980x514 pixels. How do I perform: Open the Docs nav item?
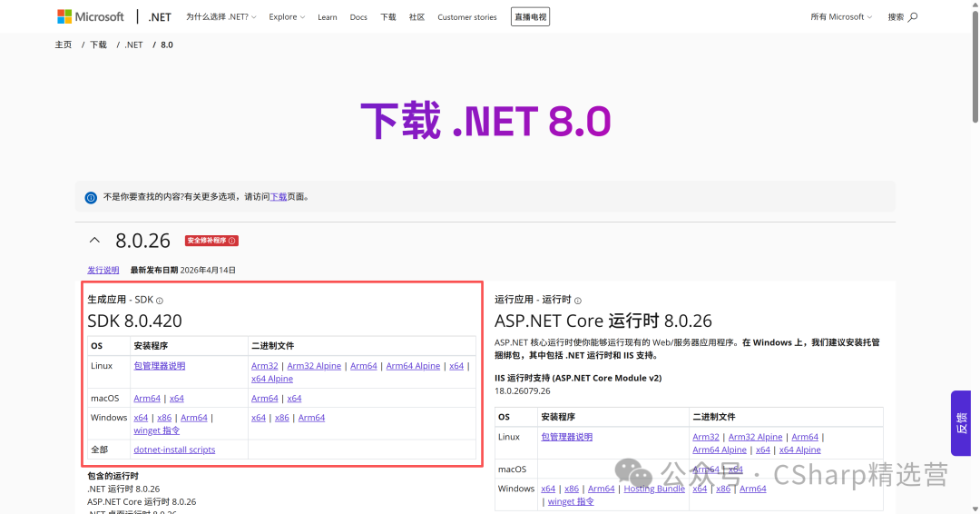358,17
